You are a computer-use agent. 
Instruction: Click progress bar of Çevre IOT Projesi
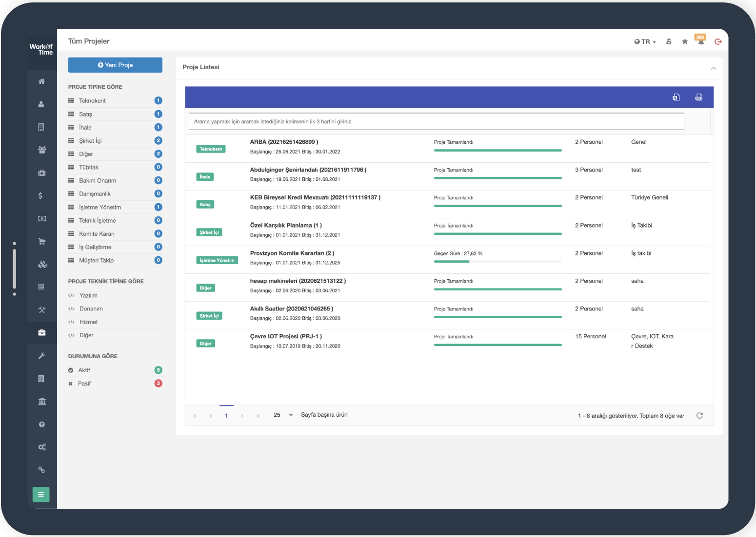click(x=497, y=345)
